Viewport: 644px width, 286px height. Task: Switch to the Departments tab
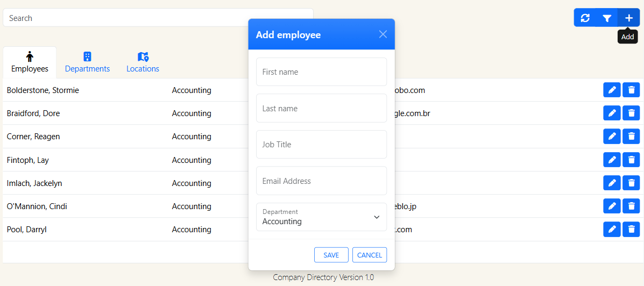[x=87, y=62]
